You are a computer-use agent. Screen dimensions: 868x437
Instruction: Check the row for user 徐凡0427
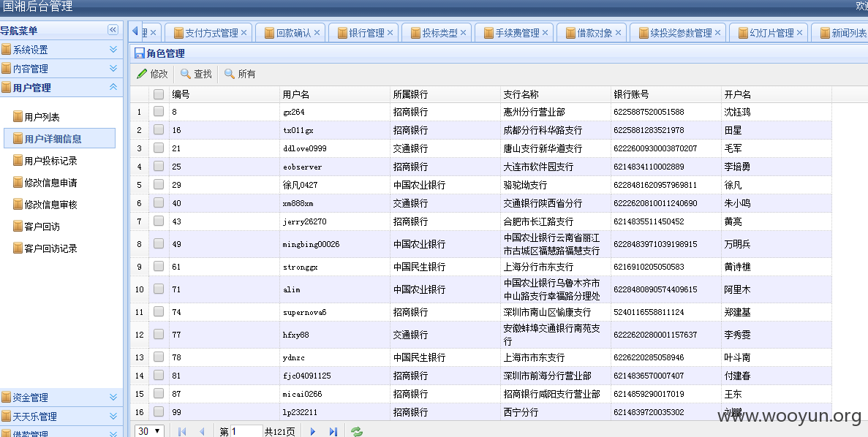click(159, 184)
